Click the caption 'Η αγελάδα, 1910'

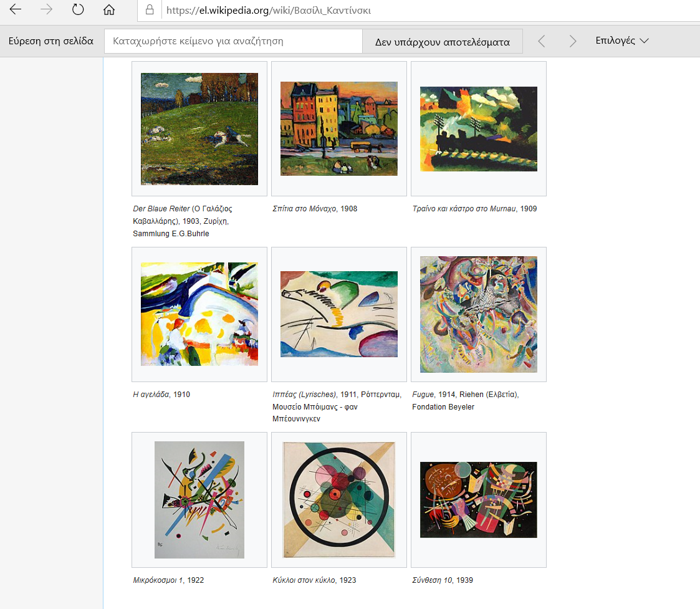pyautogui.click(x=161, y=394)
